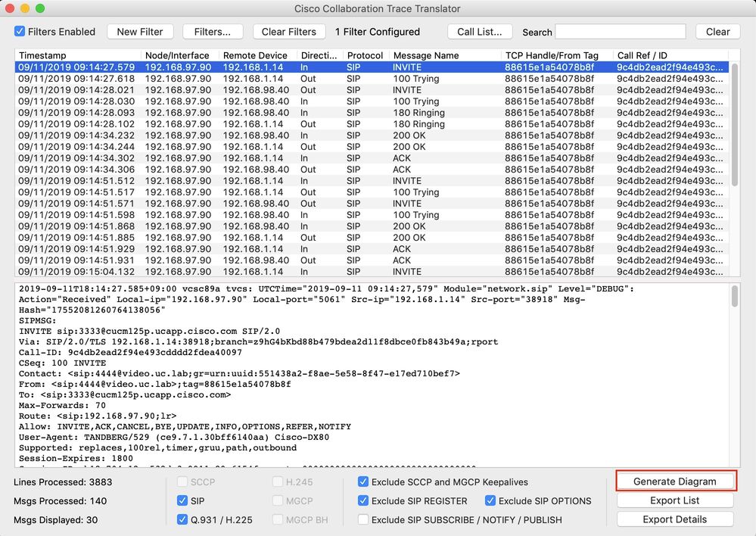Sort by Timestamp column header
This screenshot has width=756, height=536.
78,55
